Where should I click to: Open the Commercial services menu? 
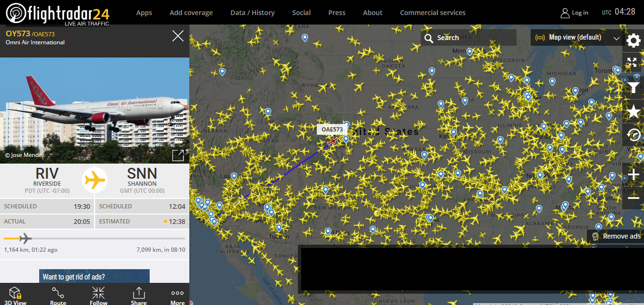click(x=432, y=13)
